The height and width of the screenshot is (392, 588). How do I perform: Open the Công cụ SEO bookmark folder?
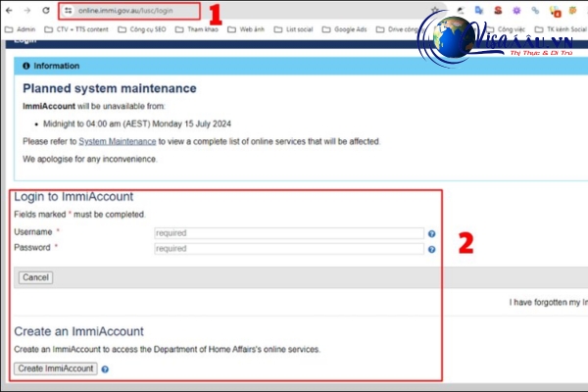click(142, 29)
